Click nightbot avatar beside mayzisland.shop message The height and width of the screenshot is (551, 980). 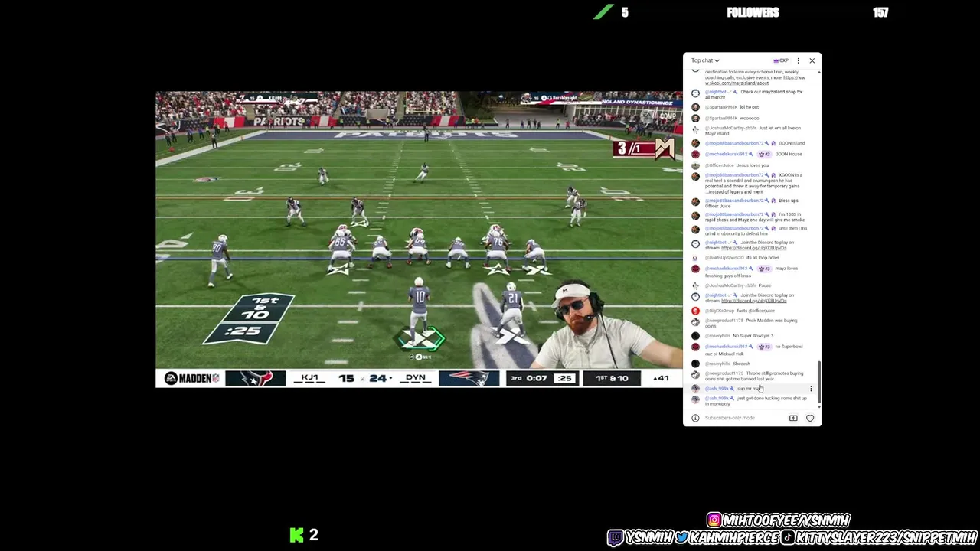click(x=695, y=93)
